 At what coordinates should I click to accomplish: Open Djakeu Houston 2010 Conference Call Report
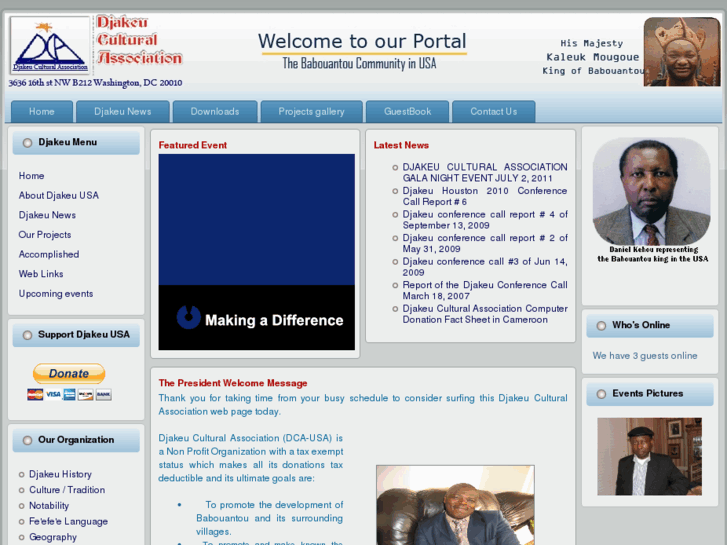click(485, 196)
